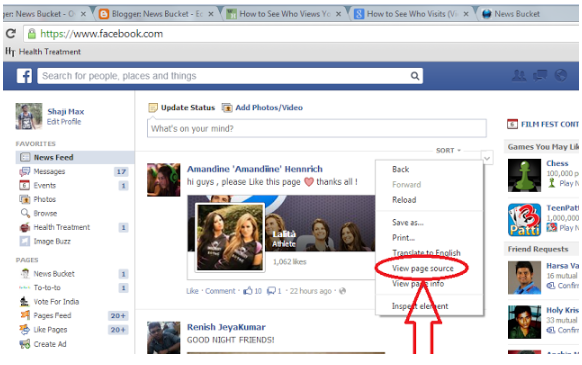Click the What's on your mind field
The image size is (582, 365).
[x=317, y=128]
